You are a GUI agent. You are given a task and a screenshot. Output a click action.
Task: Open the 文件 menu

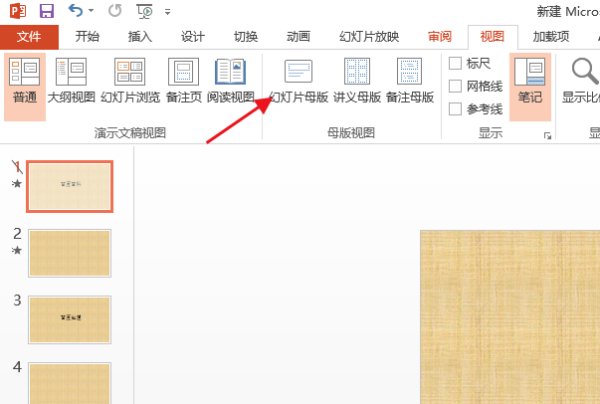[x=29, y=37]
